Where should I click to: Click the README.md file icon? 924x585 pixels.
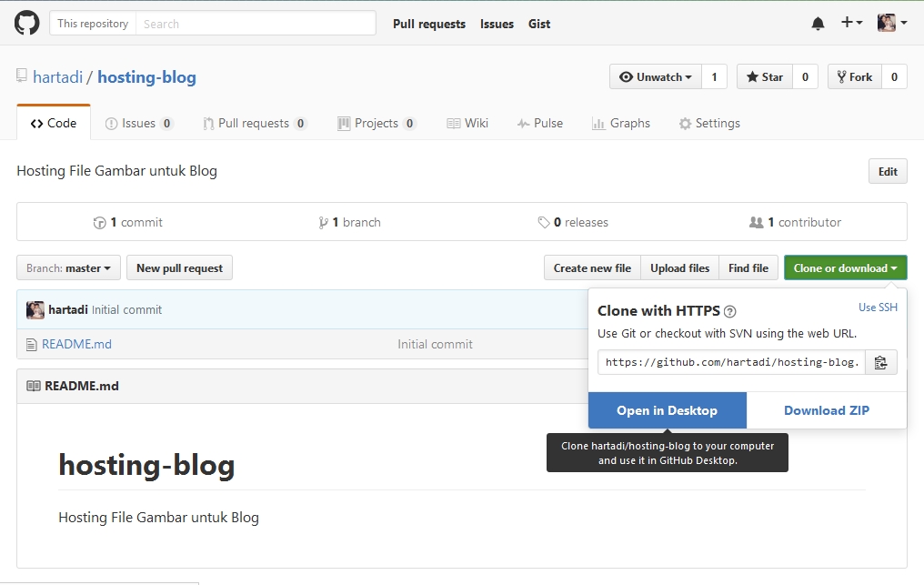coord(31,345)
